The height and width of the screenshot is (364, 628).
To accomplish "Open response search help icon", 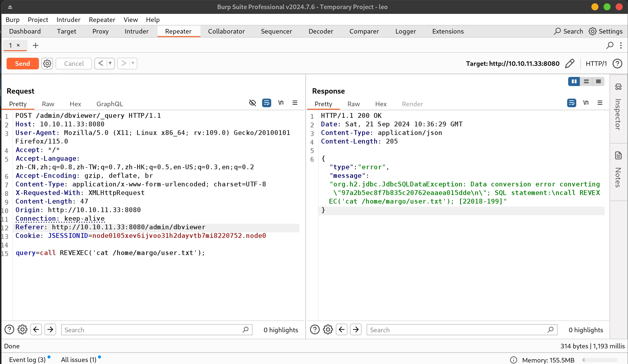I will tap(315, 329).
